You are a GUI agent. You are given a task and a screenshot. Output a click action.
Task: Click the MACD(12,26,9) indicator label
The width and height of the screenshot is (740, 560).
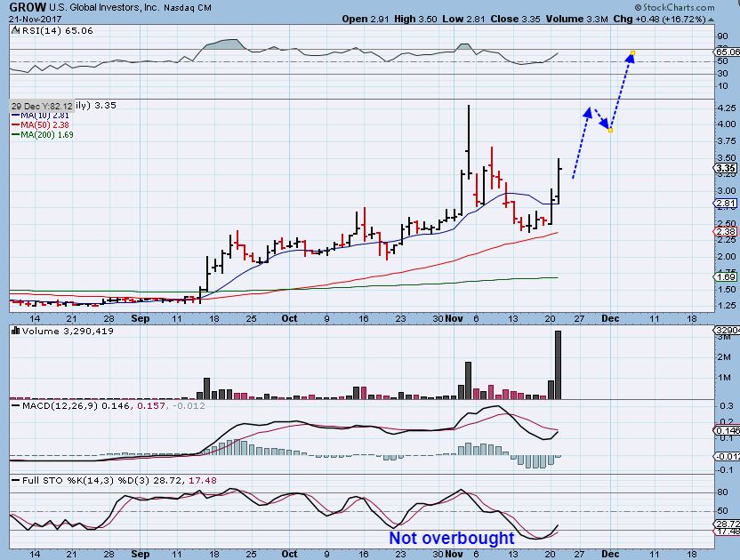pyautogui.click(x=60, y=405)
